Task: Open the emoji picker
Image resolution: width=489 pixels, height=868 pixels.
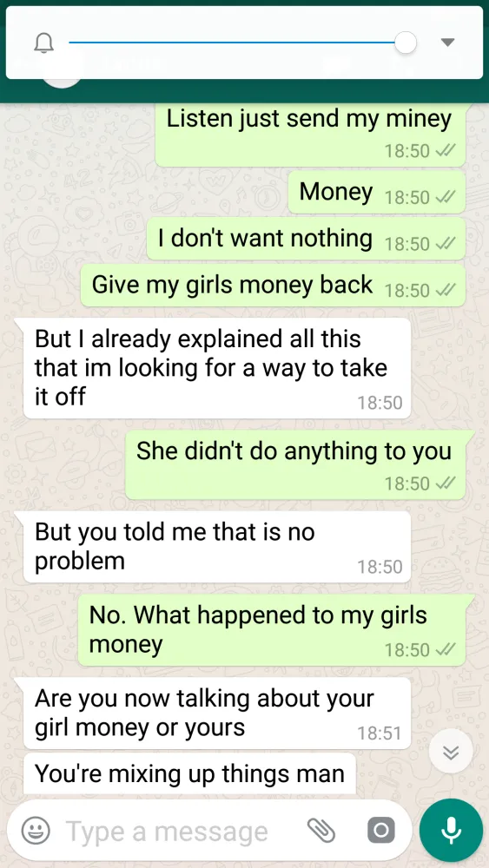Action: tap(36, 831)
